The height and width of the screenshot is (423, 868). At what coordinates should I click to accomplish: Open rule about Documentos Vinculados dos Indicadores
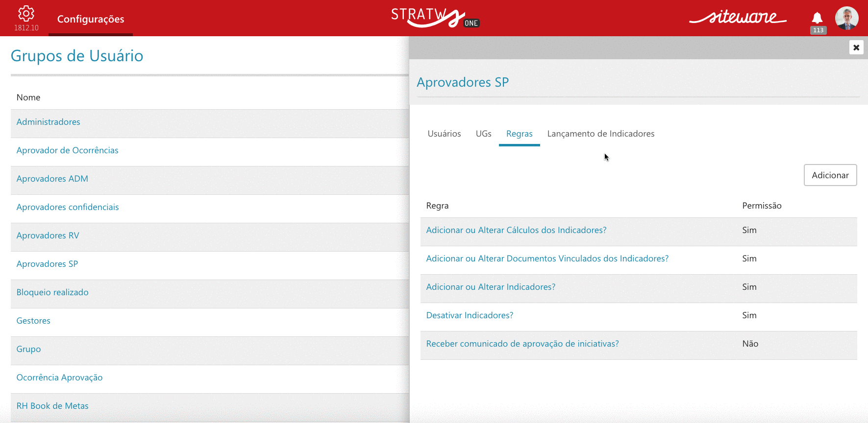coord(547,258)
